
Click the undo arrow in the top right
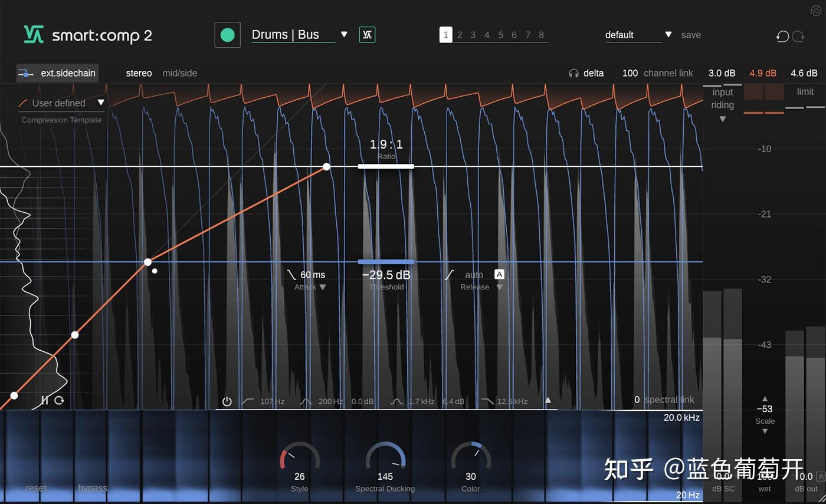tap(782, 36)
